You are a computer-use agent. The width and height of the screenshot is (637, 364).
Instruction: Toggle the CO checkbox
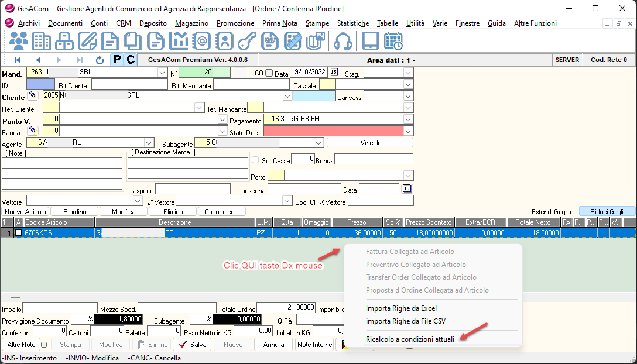(269, 73)
